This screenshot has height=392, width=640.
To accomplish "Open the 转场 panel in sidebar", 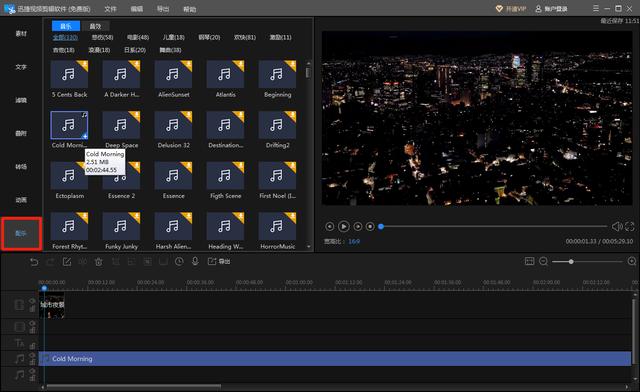I will (21, 167).
